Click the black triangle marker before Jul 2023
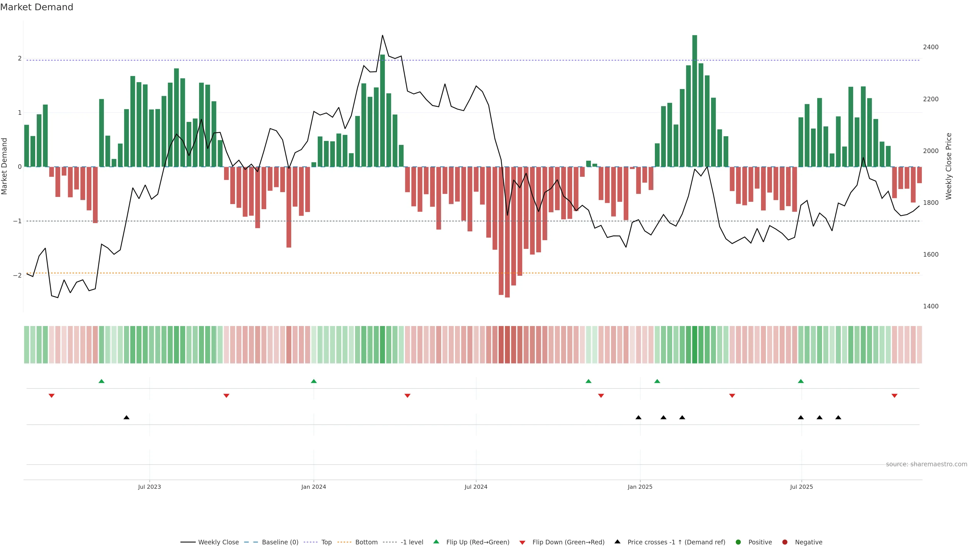Screen dimensions: 980x551 tap(127, 418)
